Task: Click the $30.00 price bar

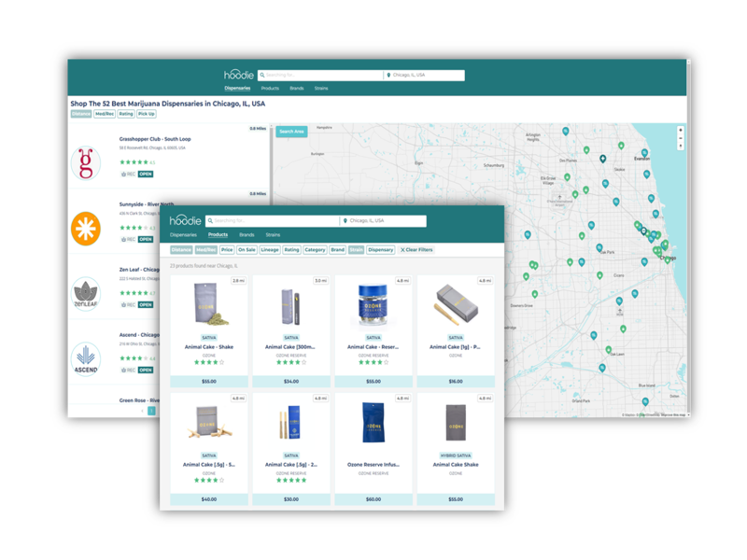Action: (x=291, y=499)
